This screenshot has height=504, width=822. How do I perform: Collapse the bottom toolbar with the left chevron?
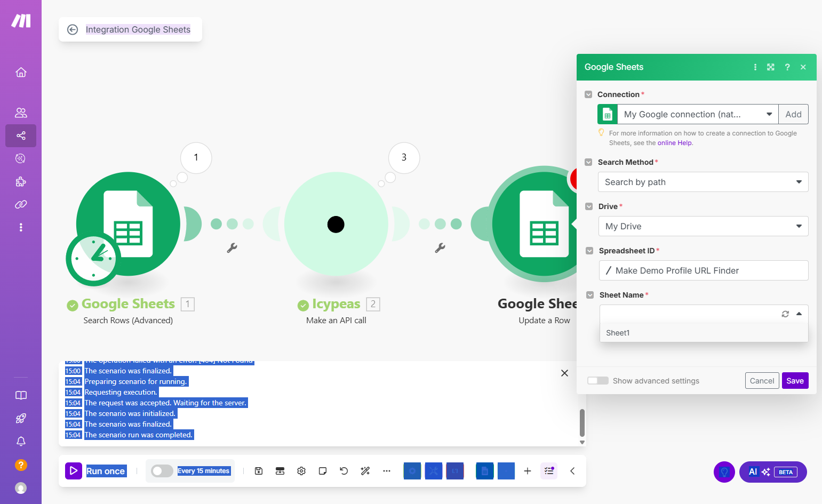pos(572,471)
